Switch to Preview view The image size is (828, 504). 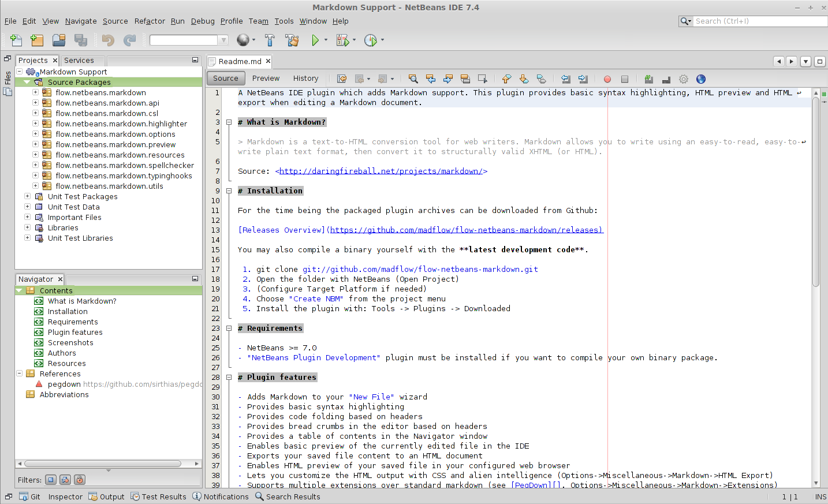click(266, 79)
